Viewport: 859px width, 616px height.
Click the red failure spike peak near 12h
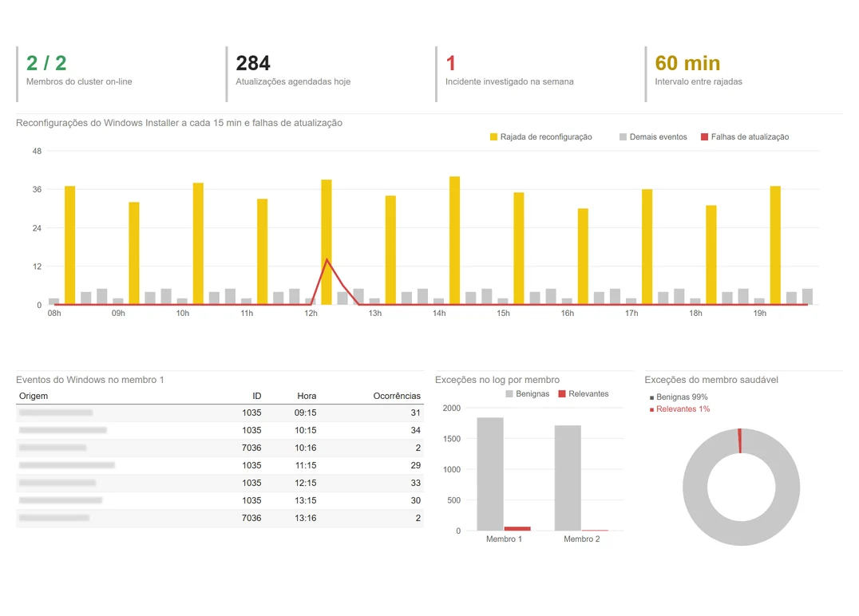pyautogui.click(x=327, y=260)
